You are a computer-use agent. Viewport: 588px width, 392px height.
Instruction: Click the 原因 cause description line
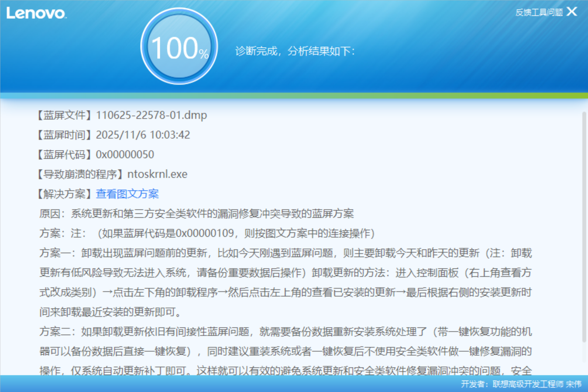coord(196,213)
